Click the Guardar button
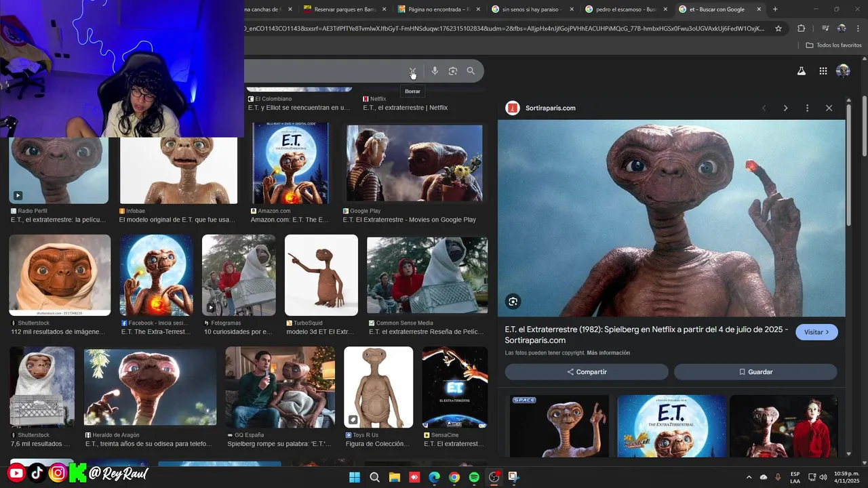This screenshot has width=868, height=488. (755, 372)
